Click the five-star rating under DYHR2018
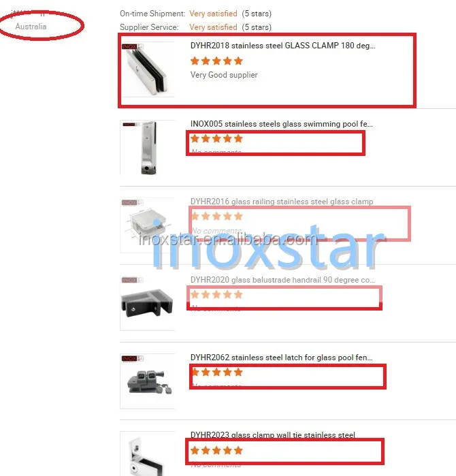 click(216, 61)
